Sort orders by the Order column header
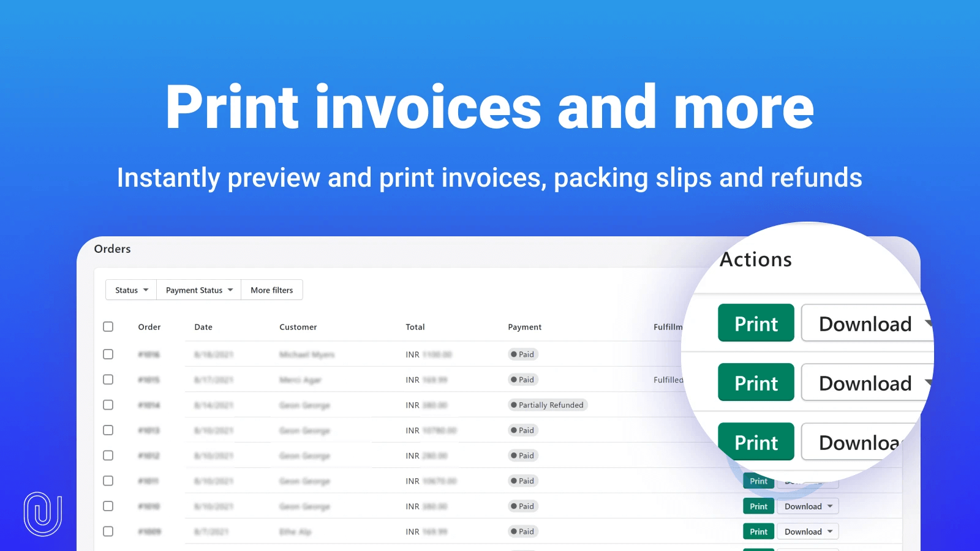The image size is (980, 551). pos(149,326)
